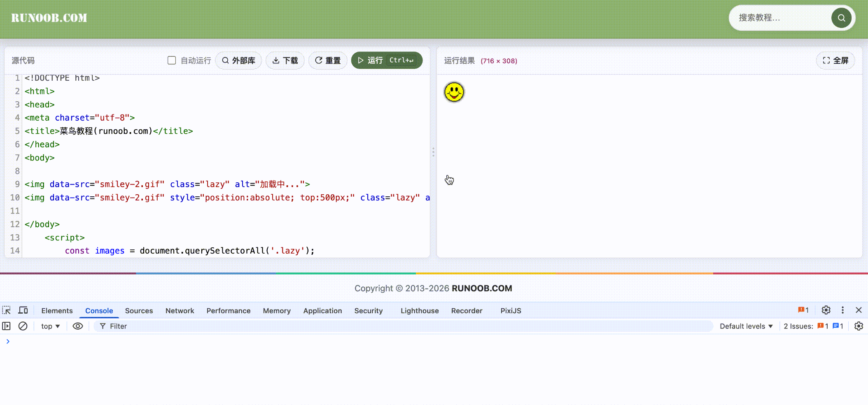Click the 2 Issues label
868x405 pixels.
tap(798, 326)
